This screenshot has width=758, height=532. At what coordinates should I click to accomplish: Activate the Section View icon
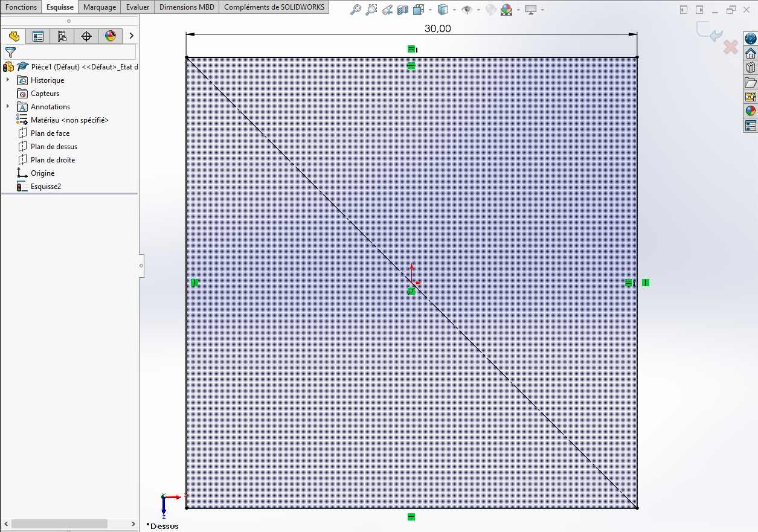[x=403, y=10]
